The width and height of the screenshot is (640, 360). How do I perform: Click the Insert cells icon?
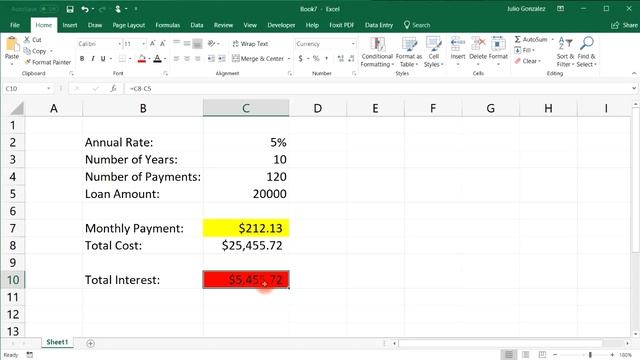tap(458, 43)
